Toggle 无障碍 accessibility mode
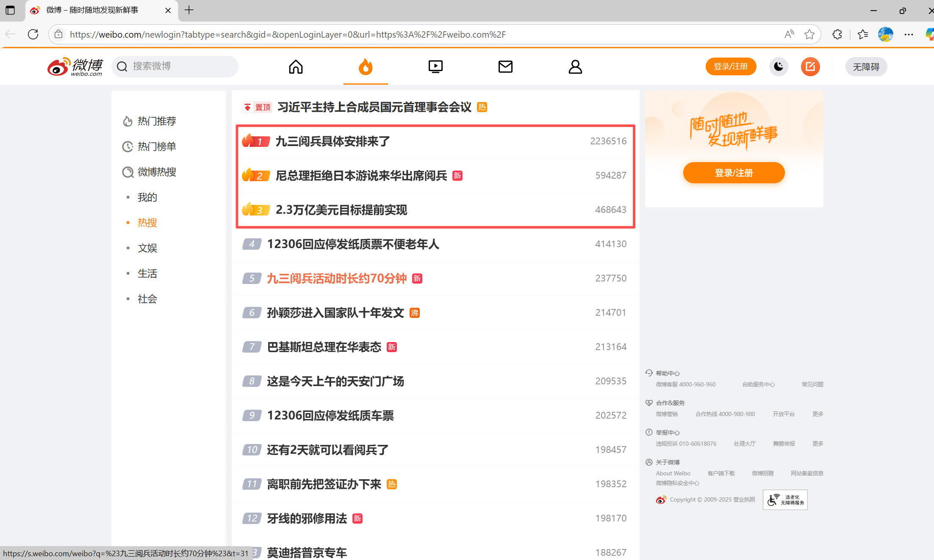Viewport: 934px width, 560px height. click(866, 67)
